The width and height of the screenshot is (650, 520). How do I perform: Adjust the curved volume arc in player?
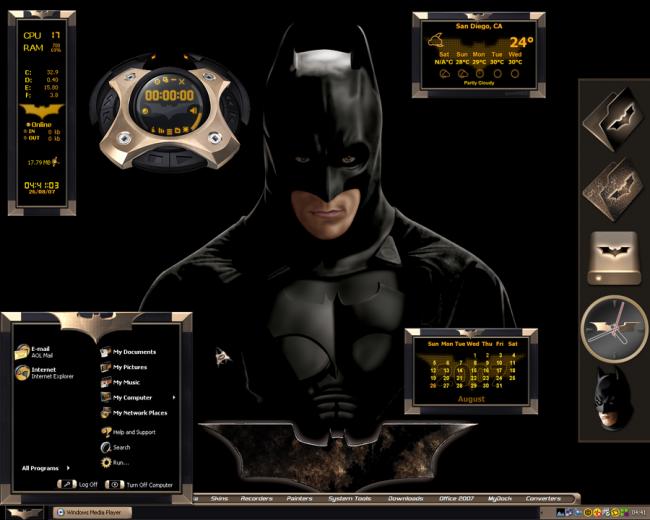pos(197,121)
